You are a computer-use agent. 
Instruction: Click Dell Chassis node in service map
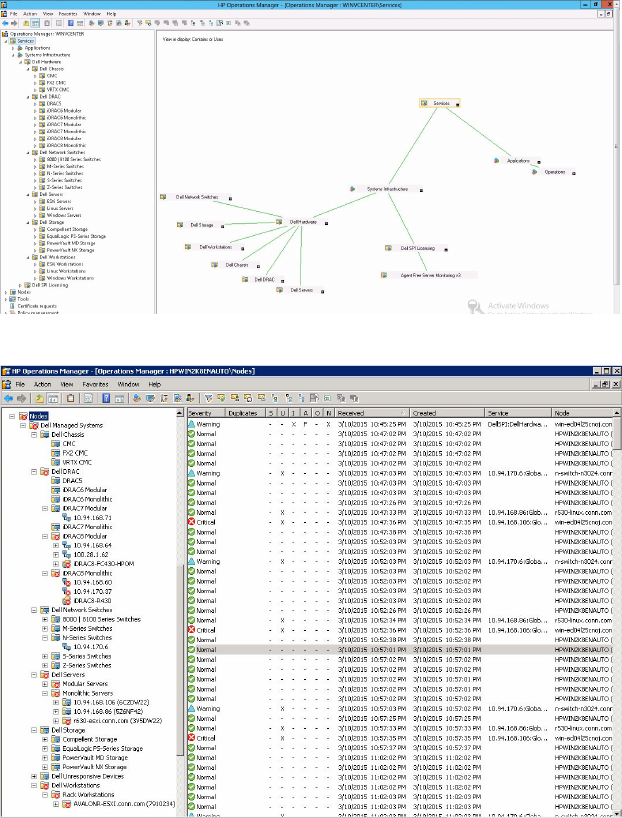[236, 265]
